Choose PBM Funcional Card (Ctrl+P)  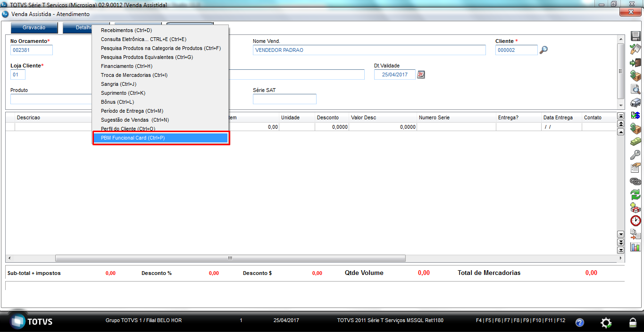(160, 138)
